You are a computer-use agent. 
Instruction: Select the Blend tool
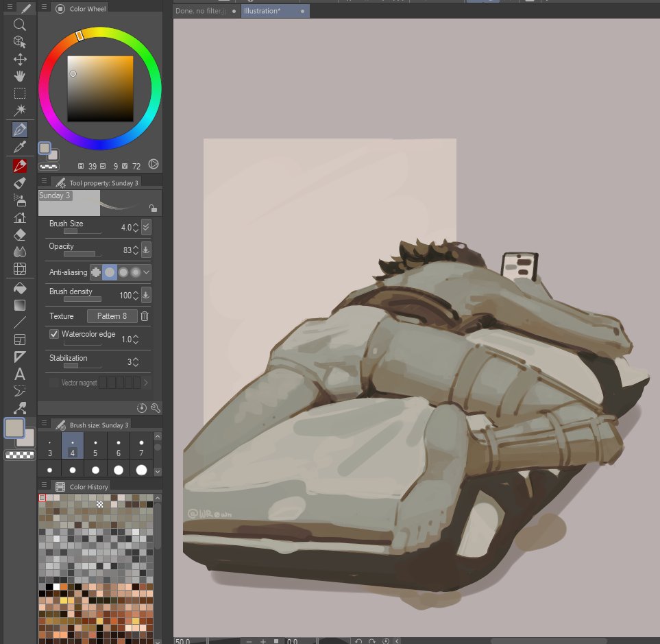click(x=20, y=252)
